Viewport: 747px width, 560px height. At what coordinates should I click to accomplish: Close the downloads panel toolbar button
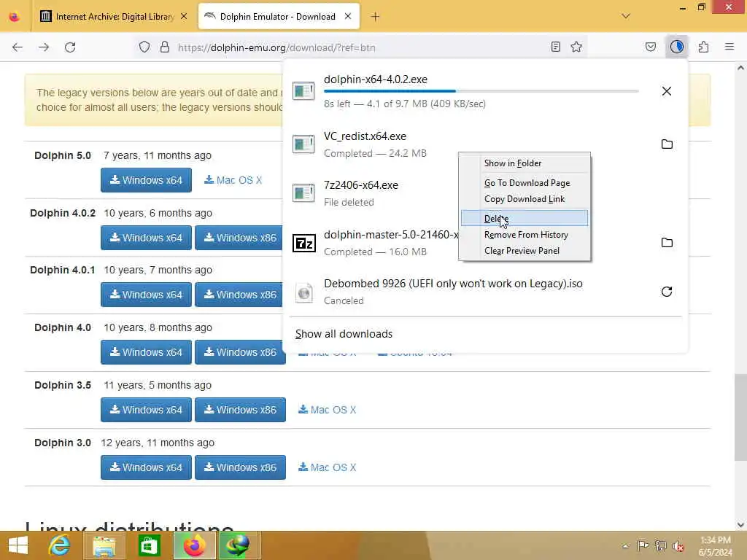pyautogui.click(x=676, y=47)
